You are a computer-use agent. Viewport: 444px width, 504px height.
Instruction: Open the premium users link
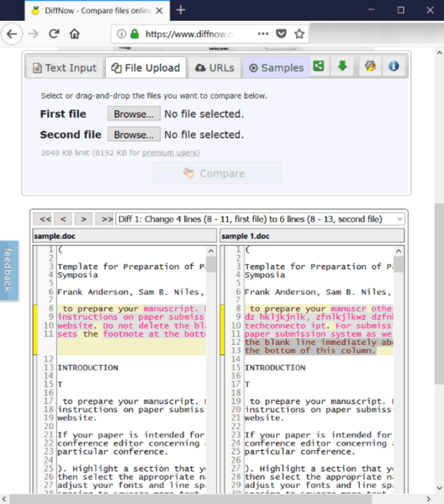[170, 153]
